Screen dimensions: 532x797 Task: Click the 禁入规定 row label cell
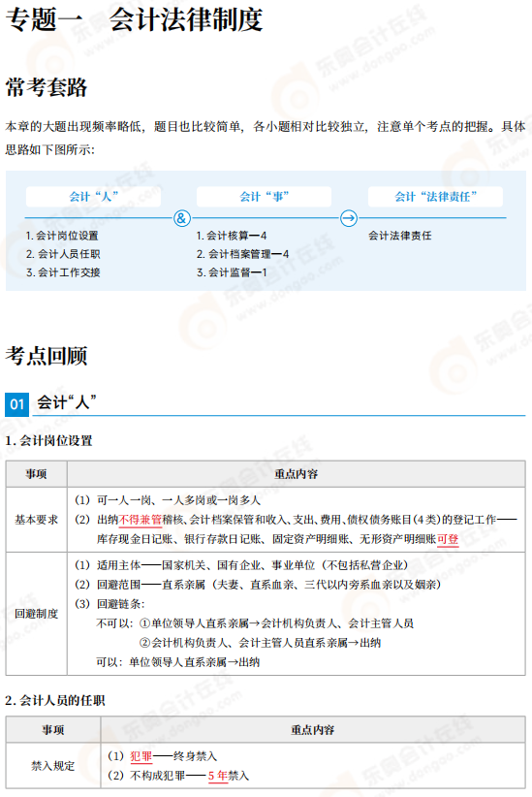(x=53, y=766)
